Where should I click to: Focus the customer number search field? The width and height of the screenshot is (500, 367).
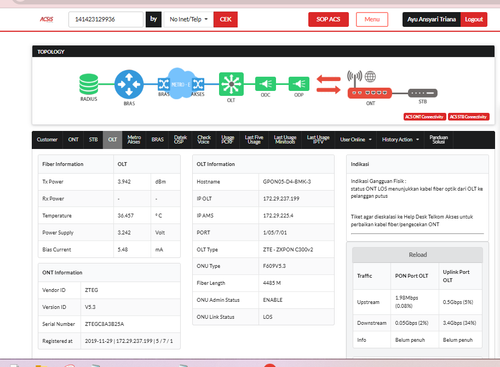(106, 19)
